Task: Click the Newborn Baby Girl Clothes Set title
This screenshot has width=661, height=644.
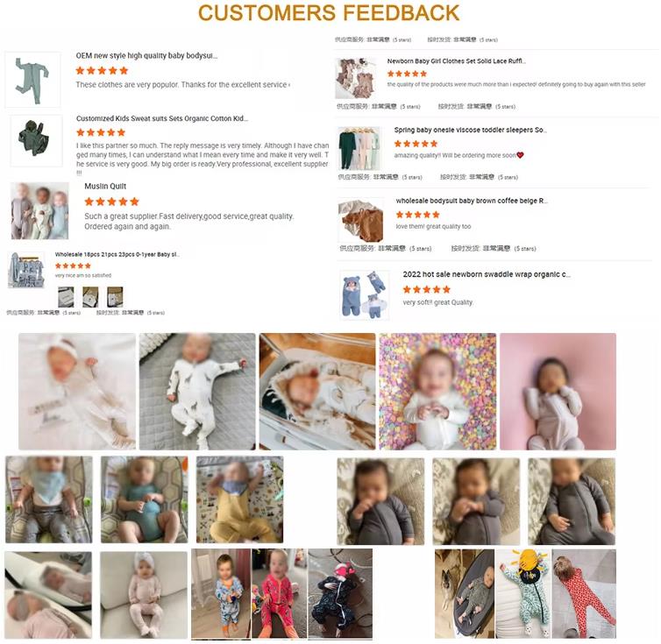Action: (456, 61)
